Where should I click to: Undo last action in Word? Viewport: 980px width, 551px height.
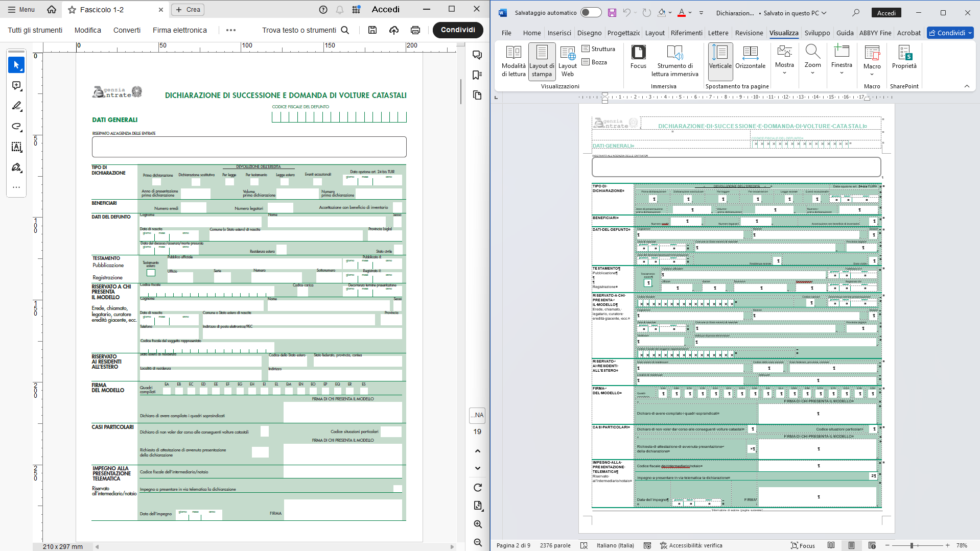[626, 13]
